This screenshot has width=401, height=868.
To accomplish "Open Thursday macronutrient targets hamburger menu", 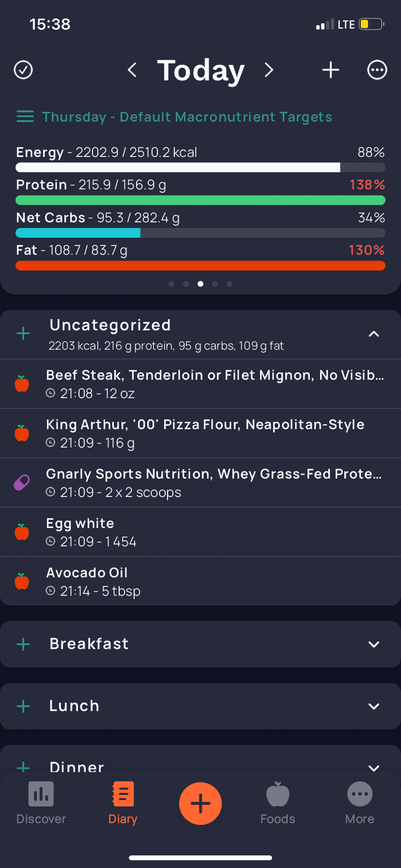I will pyautogui.click(x=25, y=117).
